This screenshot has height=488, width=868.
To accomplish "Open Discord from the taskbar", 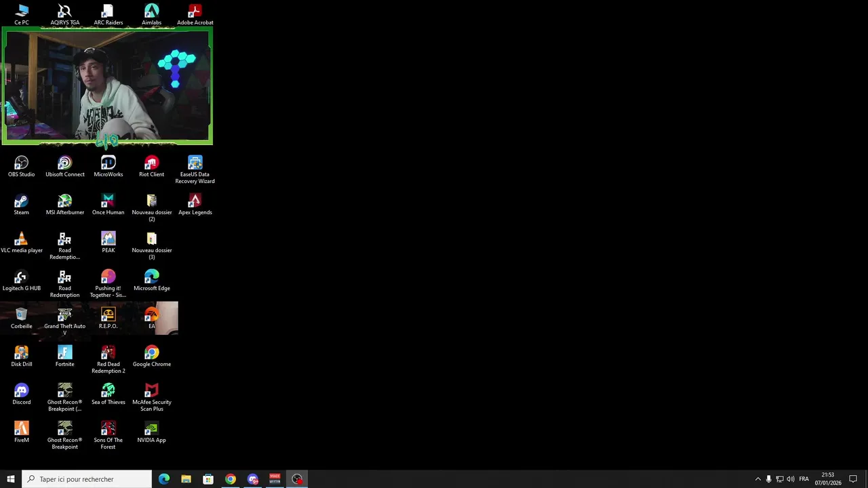I will coord(253,479).
